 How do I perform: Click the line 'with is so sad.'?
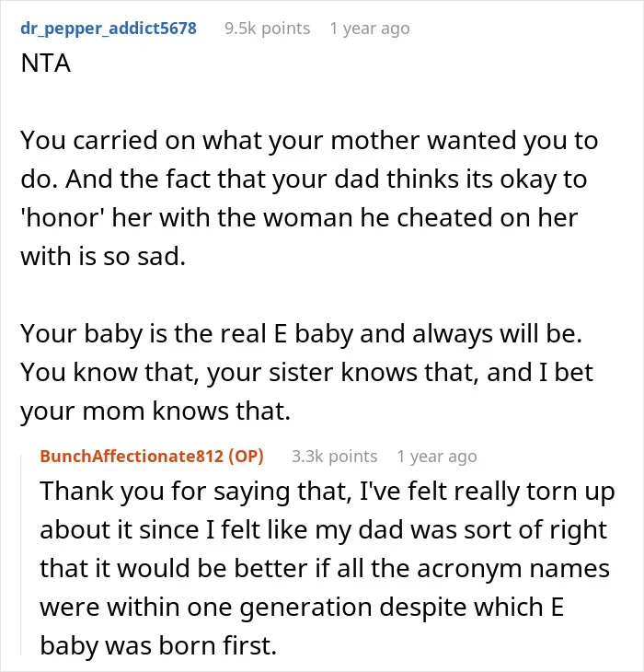(x=103, y=256)
